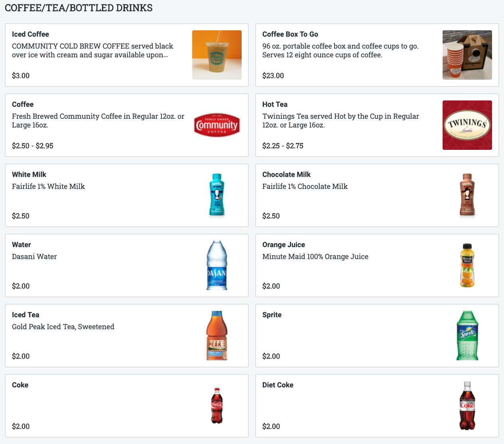Image resolution: width=504 pixels, height=444 pixels.
Task: Click the Community Coffee logo image
Action: point(217,125)
